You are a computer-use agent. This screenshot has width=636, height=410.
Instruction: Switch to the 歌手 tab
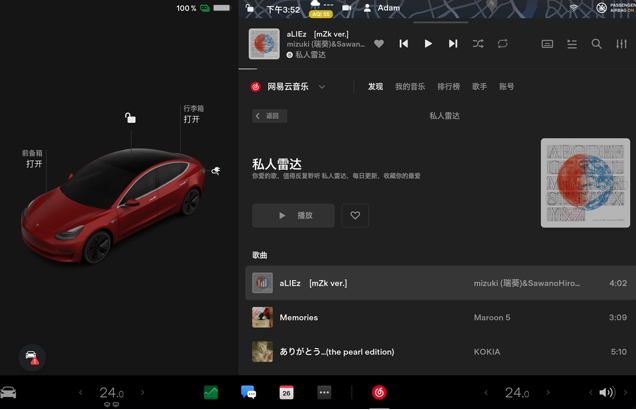pyautogui.click(x=479, y=87)
